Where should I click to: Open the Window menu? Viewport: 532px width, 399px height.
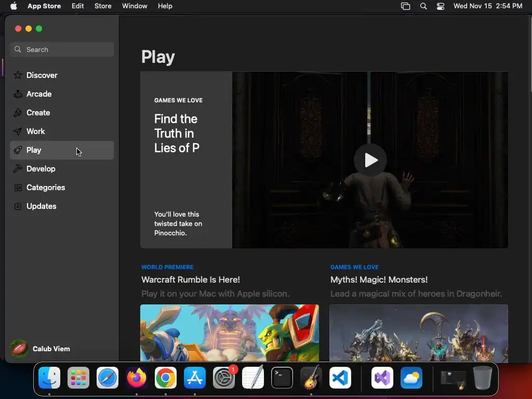pos(135,6)
